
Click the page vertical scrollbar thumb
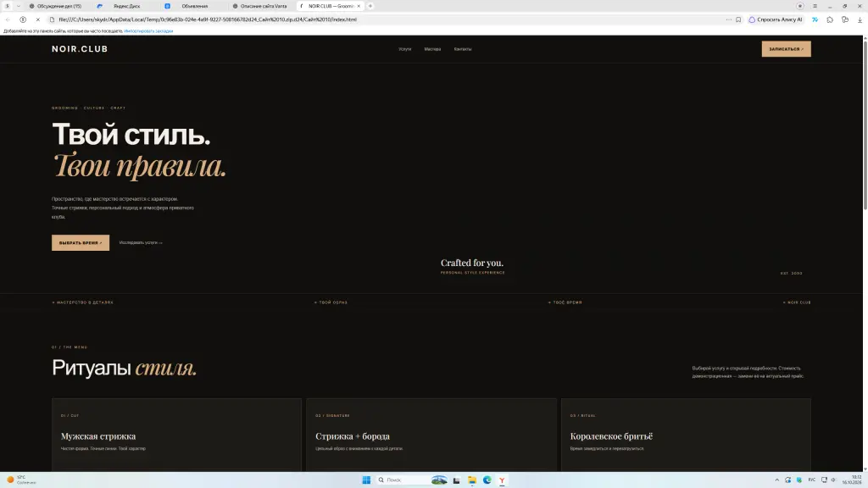pyautogui.click(x=865, y=125)
